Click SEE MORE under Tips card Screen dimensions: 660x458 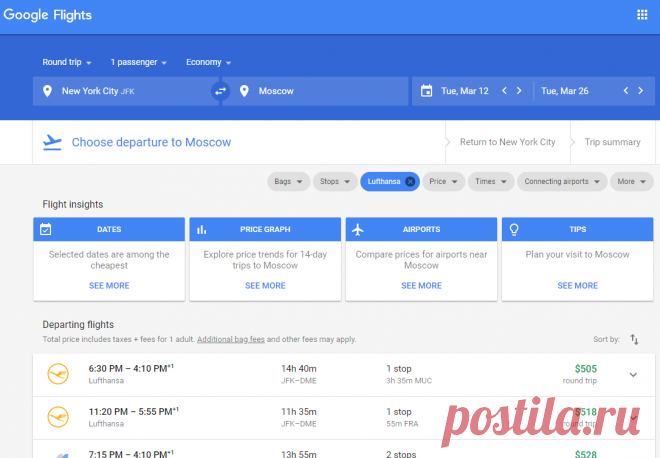578,285
